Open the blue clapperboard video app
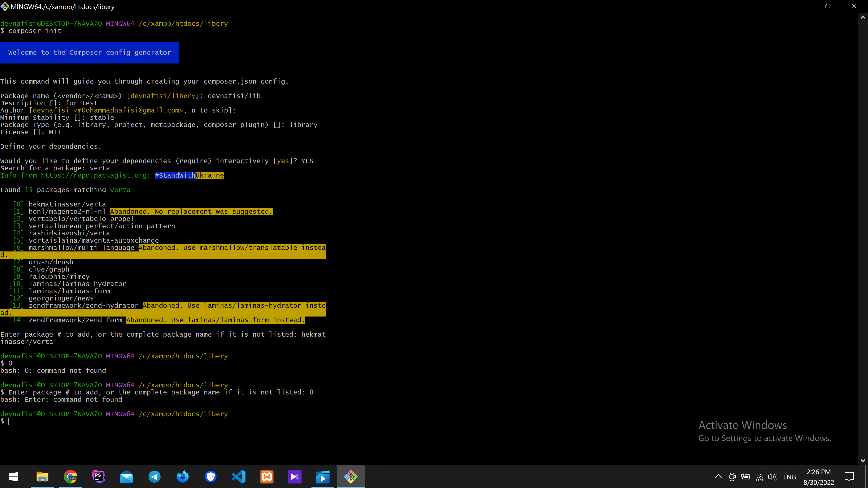The height and width of the screenshot is (488, 868). click(323, 476)
